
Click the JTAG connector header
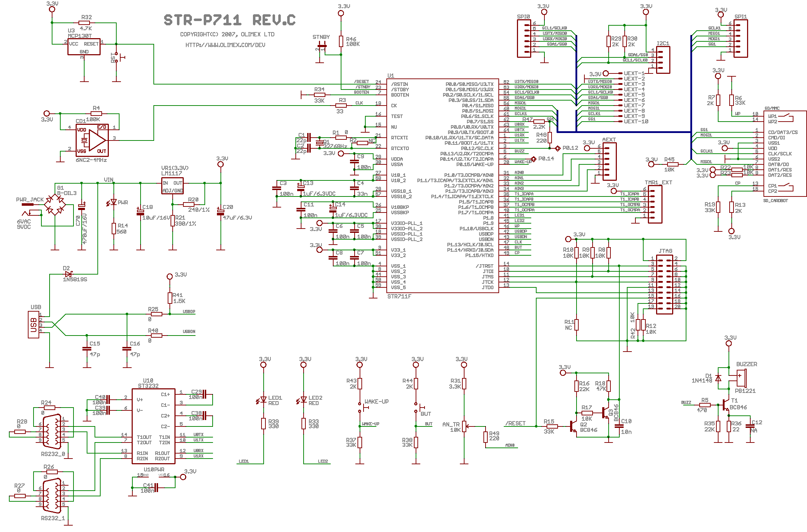coord(665,285)
